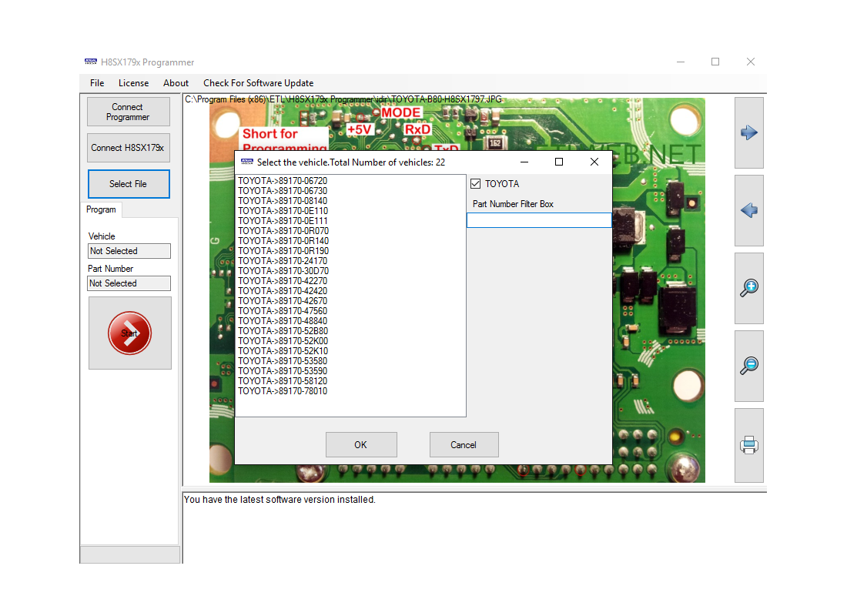The image size is (847, 616).
Task: Click the next image blue right arrow
Action: 748,132
